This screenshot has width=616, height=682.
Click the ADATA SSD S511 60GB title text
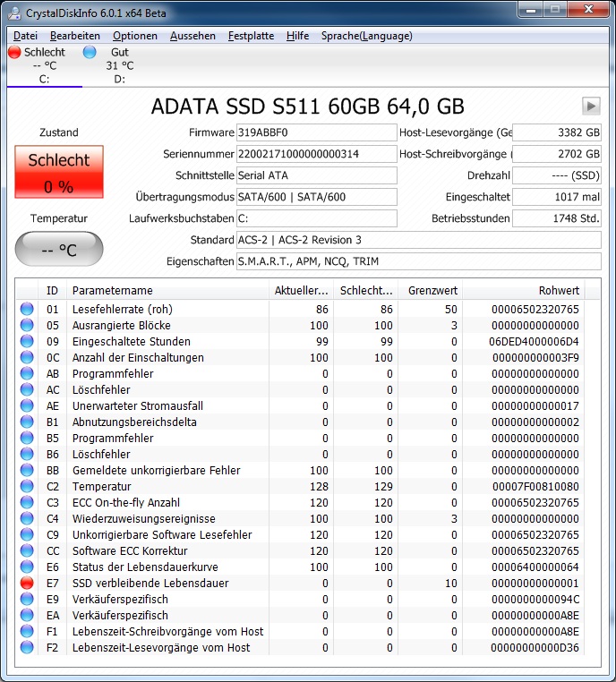[x=308, y=107]
